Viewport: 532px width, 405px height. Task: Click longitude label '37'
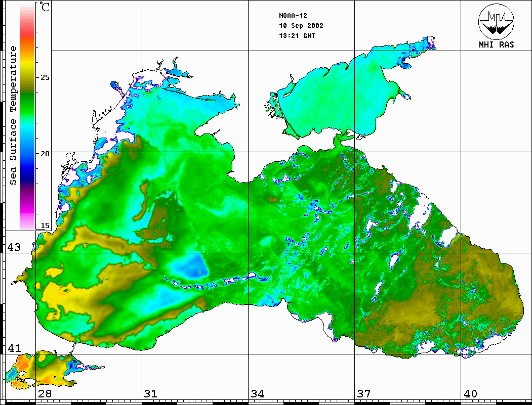pos(364,394)
